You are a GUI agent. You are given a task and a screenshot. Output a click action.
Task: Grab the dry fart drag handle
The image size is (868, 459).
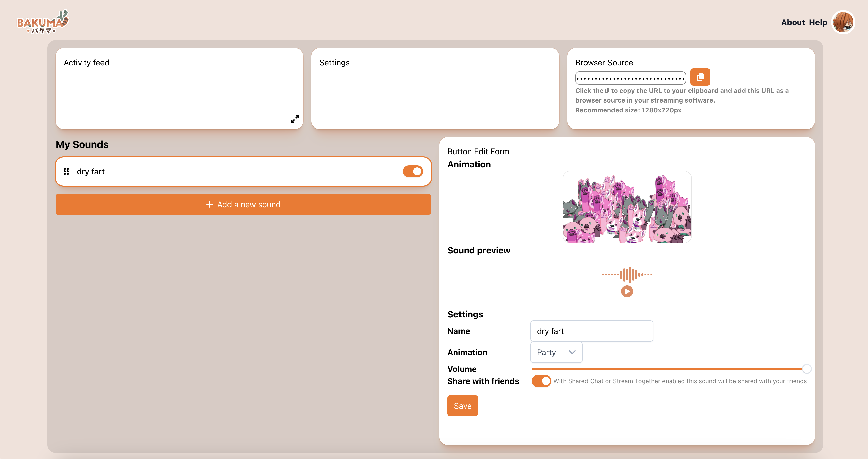(66, 171)
